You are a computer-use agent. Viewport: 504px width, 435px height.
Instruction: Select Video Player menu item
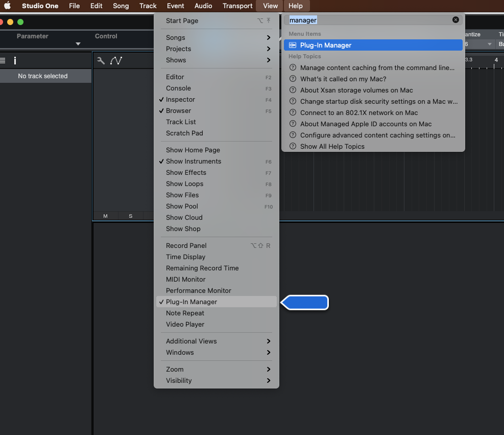pos(217,324)
